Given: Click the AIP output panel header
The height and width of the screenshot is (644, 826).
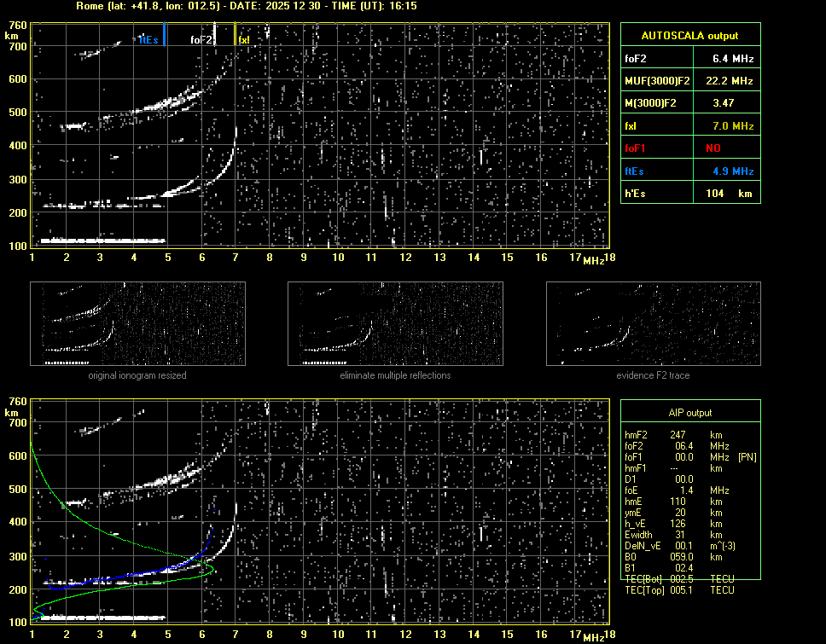Looking at the screenshot, I should pyautogui.click(x=689, y=413).
